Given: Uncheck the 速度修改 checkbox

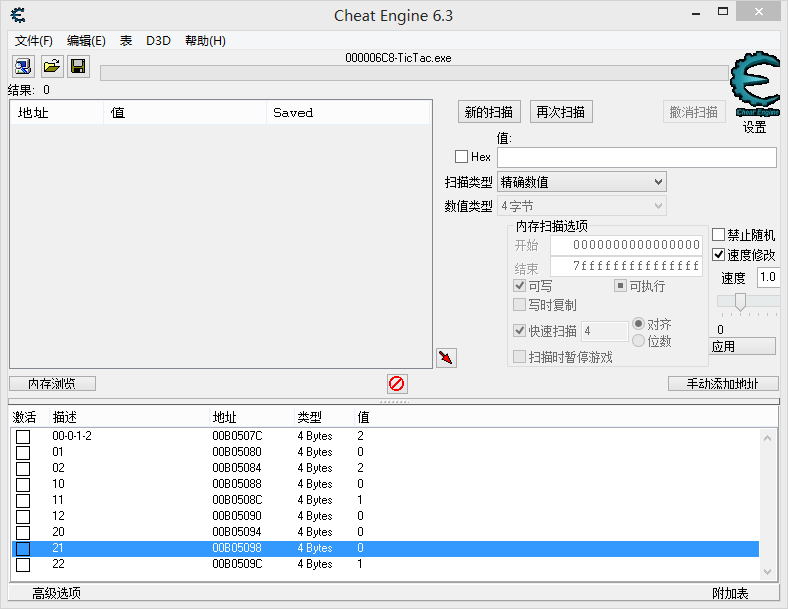Looking at the screenshot, I should (719, 255).
